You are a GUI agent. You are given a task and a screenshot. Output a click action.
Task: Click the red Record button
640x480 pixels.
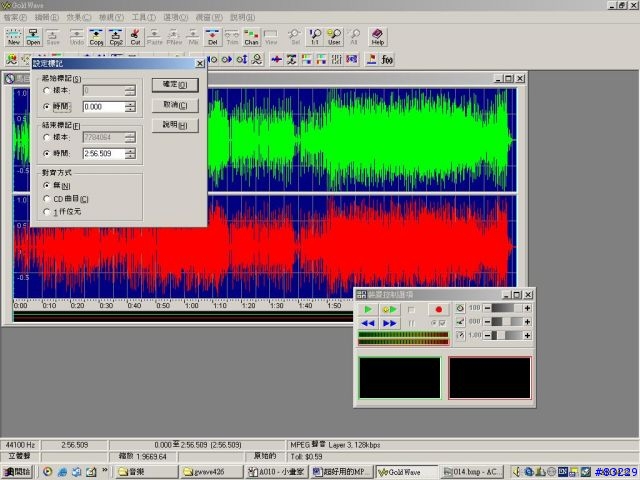[x=439, y=309]
